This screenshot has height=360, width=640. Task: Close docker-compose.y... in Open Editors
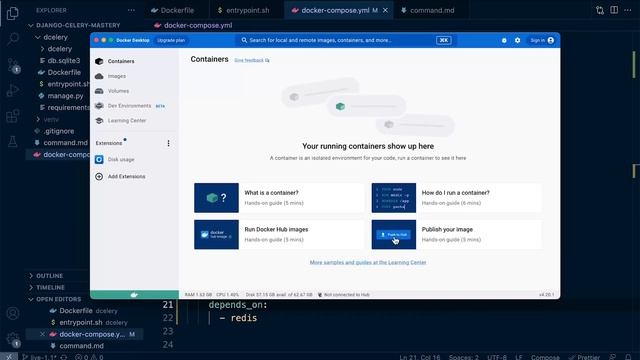[42, 334]
